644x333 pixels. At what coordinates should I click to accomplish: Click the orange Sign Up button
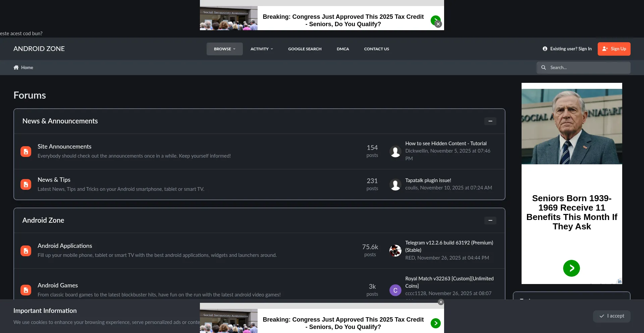tap(614, 49)
